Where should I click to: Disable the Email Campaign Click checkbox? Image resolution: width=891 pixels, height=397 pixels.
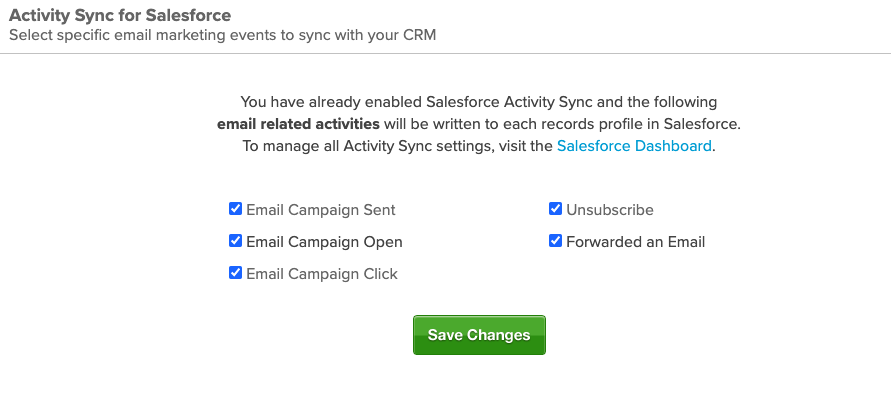pyautogui.click(x=235, y=273)
